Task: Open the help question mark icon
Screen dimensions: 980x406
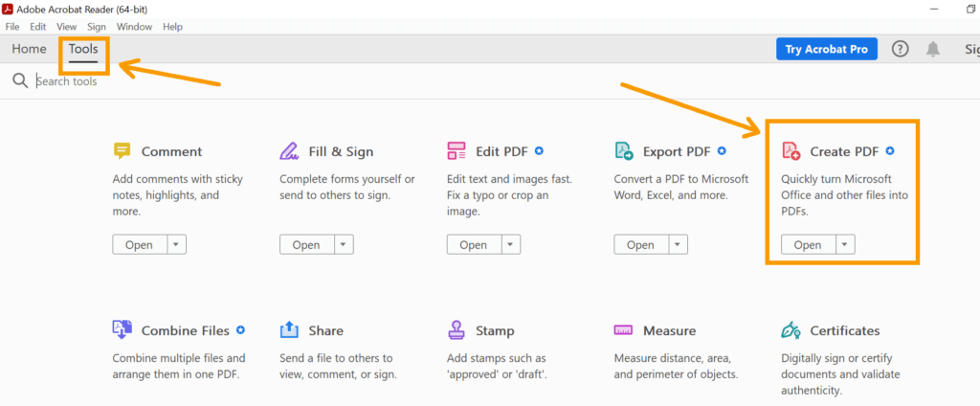Action: click(900, 50)
